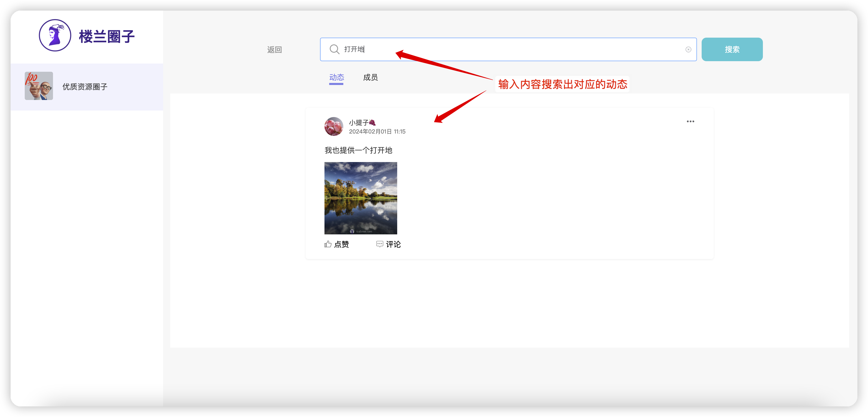
Task: Click the 楼兰圈子 title text
Action: point(107,36)
